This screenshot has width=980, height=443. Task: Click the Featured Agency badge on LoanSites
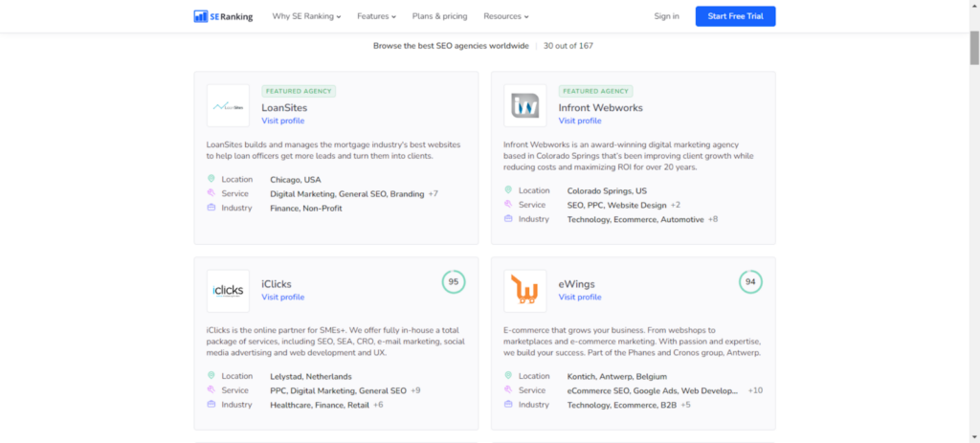click(299, 91)
